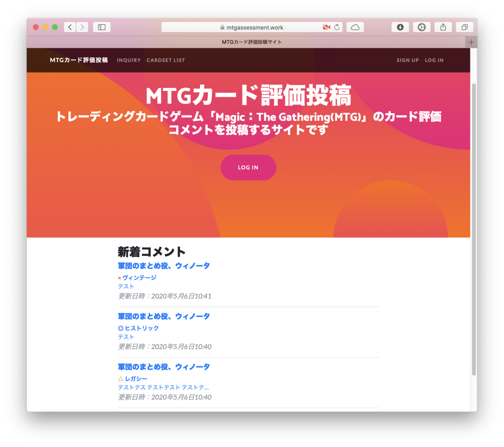
Task: Click the △ rating mark beside レガシー
Action: pyautogui.click(x=121, y=379)
